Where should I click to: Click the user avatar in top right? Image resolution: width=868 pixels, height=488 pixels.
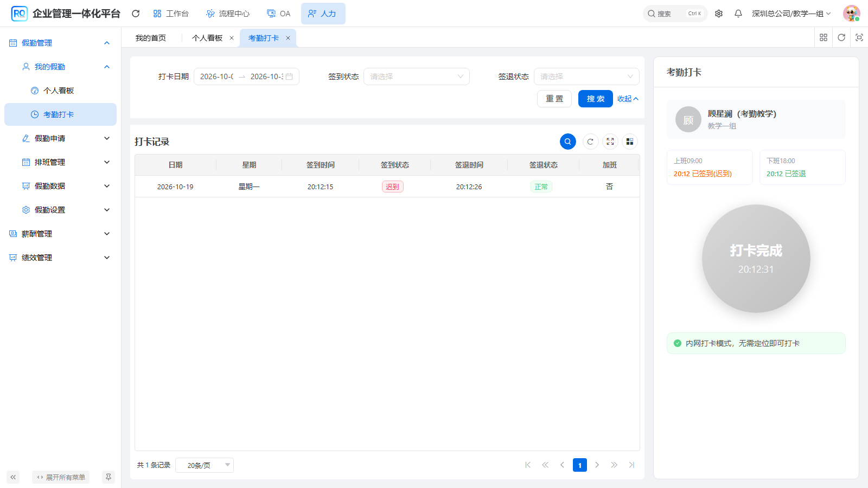pos(852,14)
